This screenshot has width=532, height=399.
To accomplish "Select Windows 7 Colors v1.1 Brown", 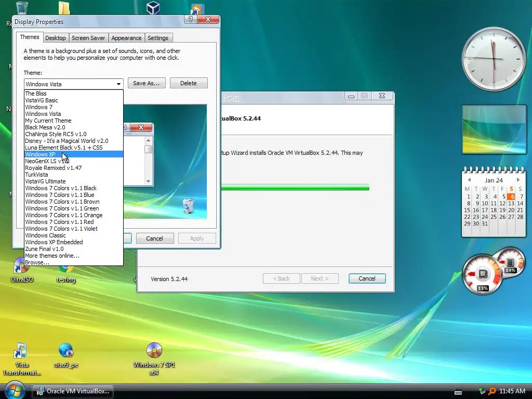I will tap(74, 202).
